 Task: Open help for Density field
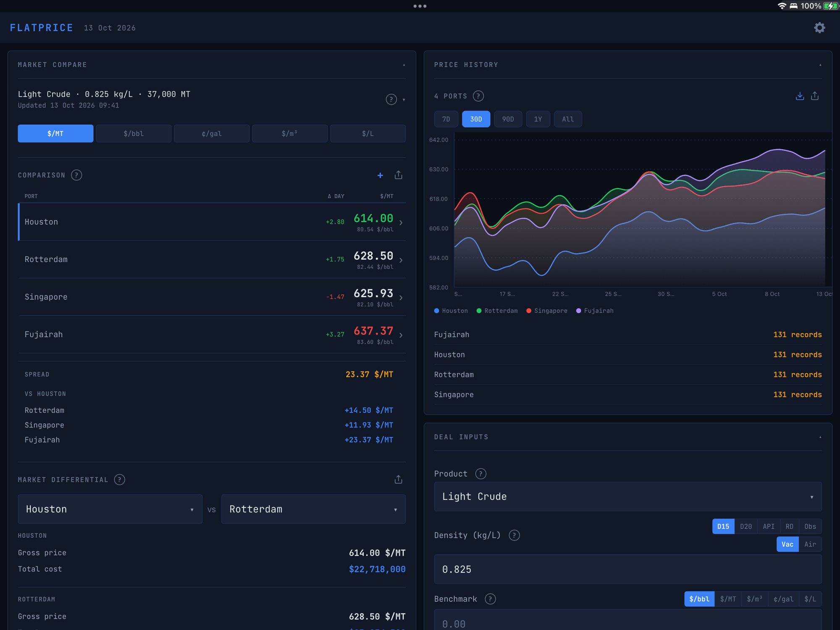pyautogui.click(x=514, y=535)
